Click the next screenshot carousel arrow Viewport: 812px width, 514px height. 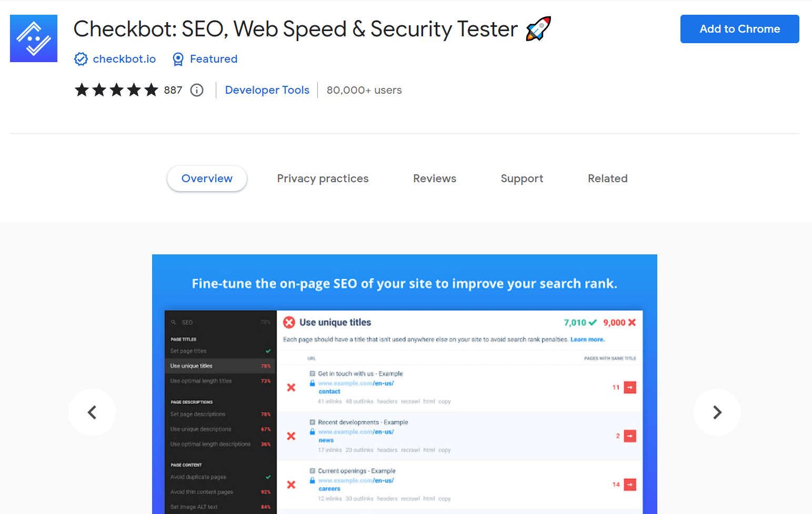coord(717,412)
